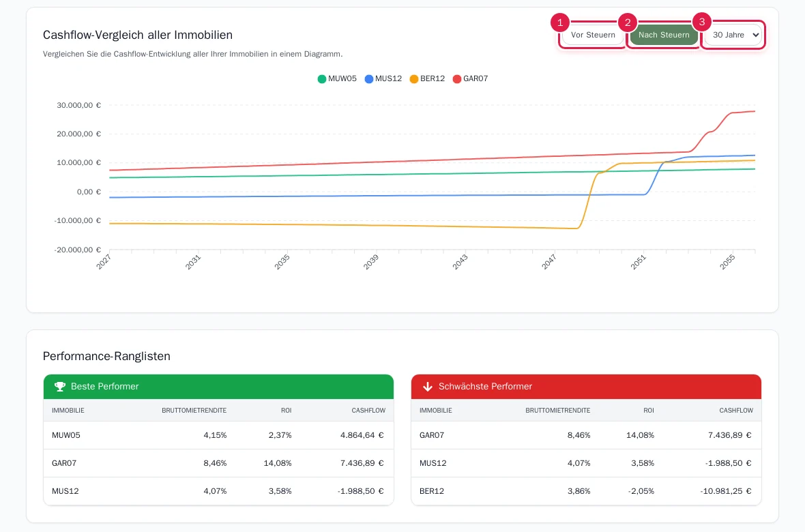
Task: Click the 4.864,64 € cashflow value
Action: point(362,435)
